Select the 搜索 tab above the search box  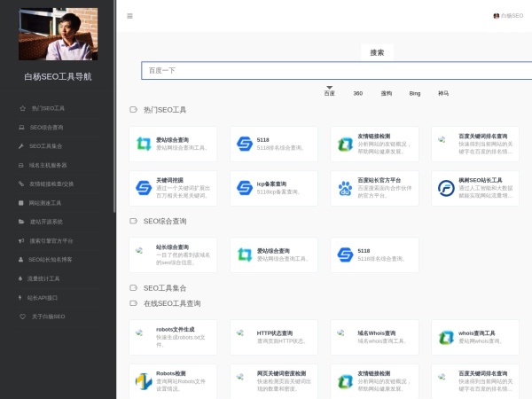click(x=377, y=52)
